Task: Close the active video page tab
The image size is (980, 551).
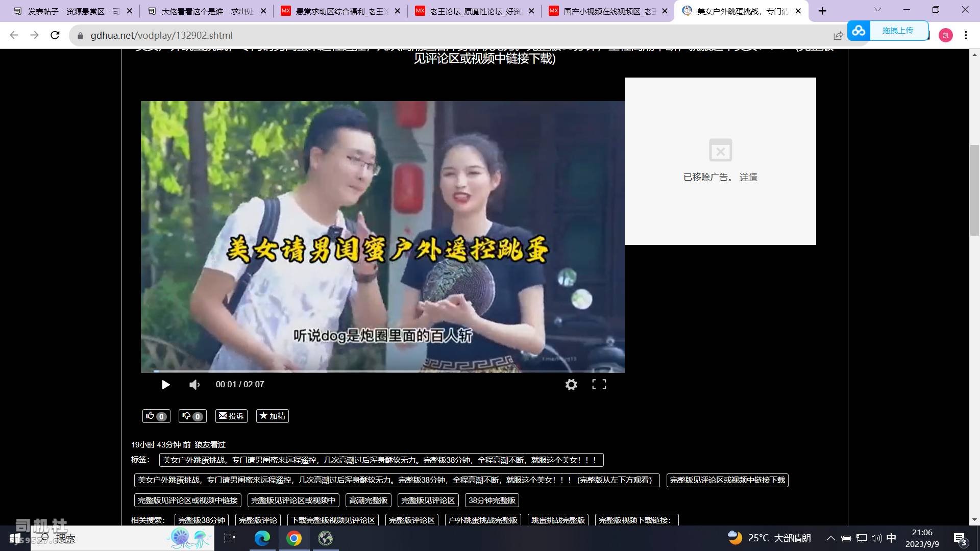Action: [798, 11]
